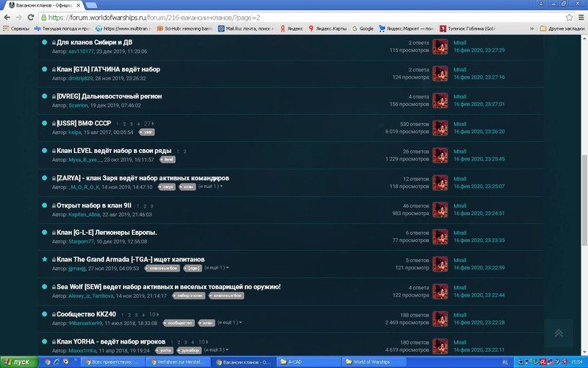Image resolution: width=588 pixels, height=368 pixels.
Task: Open the Другие закладки folder
Action: (562, 29)
